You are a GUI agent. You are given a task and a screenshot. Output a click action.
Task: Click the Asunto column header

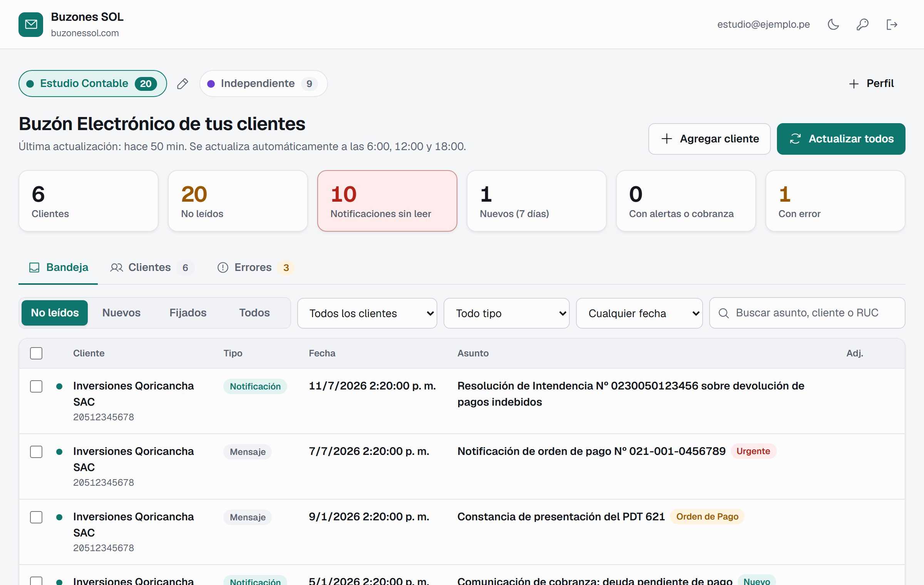473,353
